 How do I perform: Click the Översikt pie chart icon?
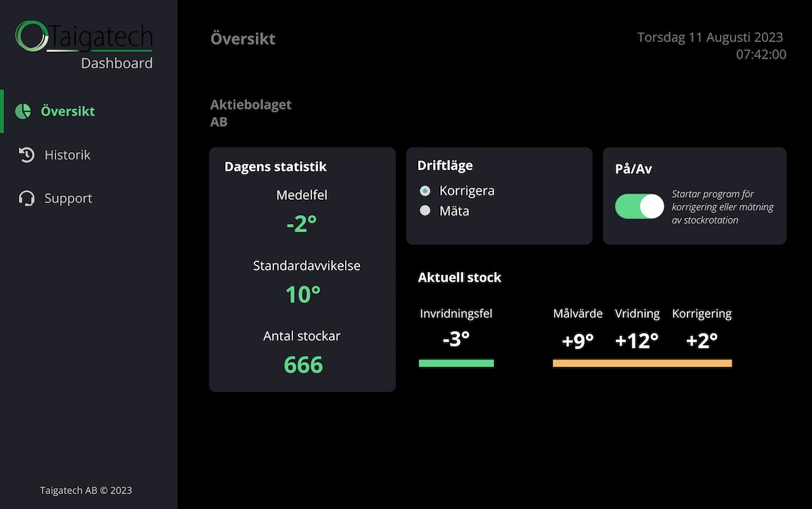click(23, 111)
